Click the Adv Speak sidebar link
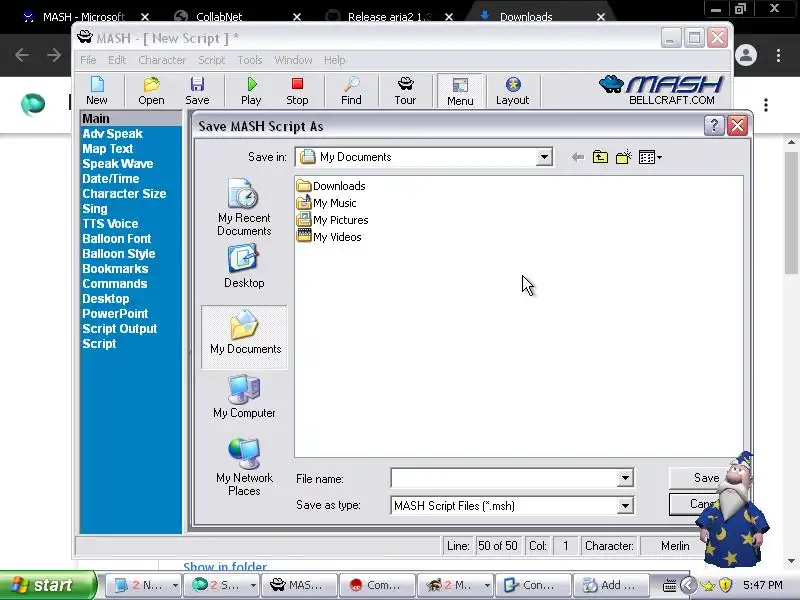This screenshot has height=600, width=800. [x=112, y=134]
